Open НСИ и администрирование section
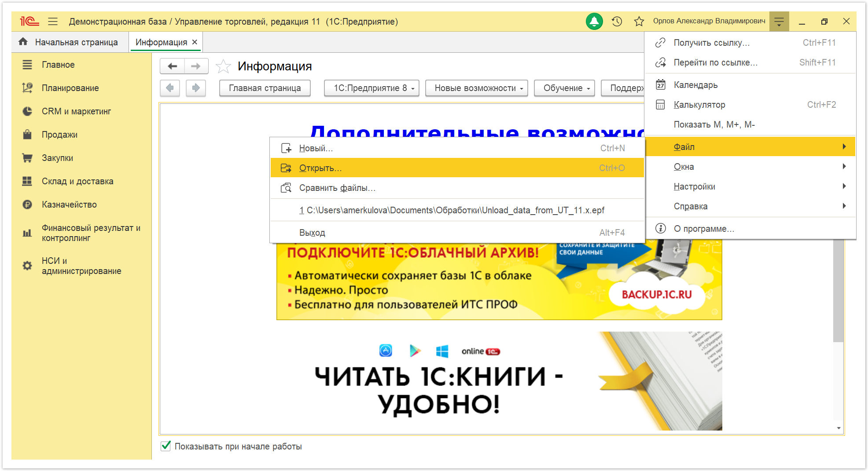Viewport: 868px width, 471px height. point(81,266)
